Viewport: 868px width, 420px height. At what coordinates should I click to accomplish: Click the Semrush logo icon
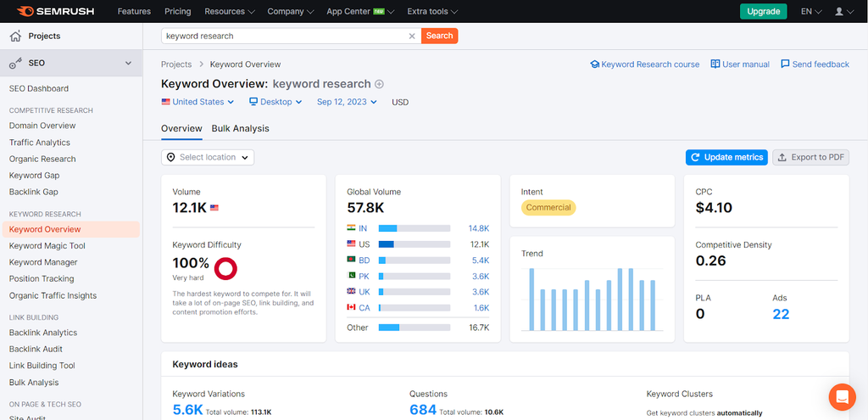25,11
